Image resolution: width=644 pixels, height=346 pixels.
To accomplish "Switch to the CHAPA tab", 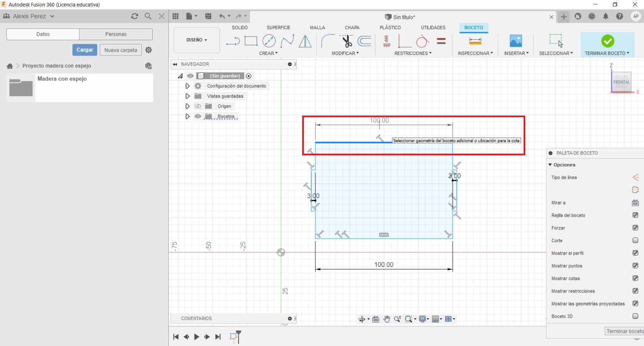I will click(352, 28).
